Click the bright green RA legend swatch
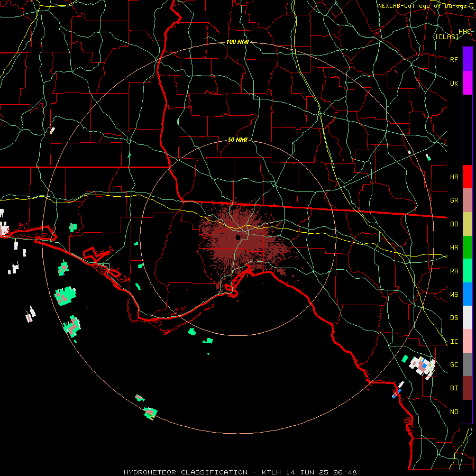This screenshot has height=476, width=476. (467, 271)
